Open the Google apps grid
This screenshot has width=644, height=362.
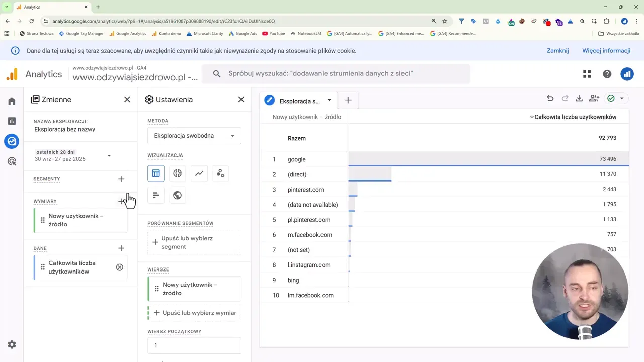click(x=587, y=74)
